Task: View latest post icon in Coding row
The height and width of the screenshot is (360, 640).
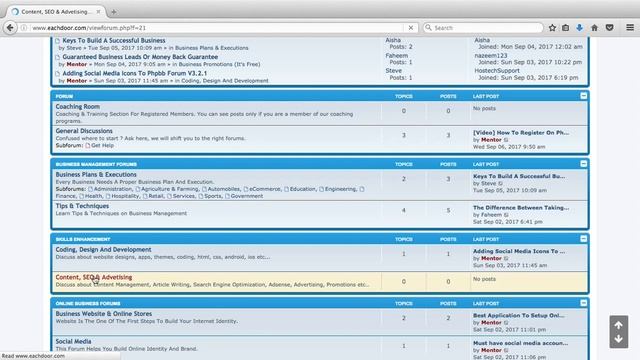Action: click(x=506, y=258)
